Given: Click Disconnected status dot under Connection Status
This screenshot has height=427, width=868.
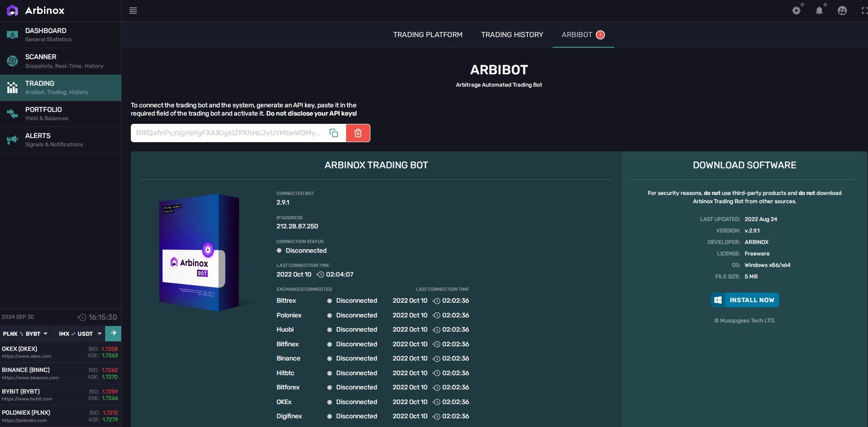Looking at the screenshot, I should [x=279, y=250].
